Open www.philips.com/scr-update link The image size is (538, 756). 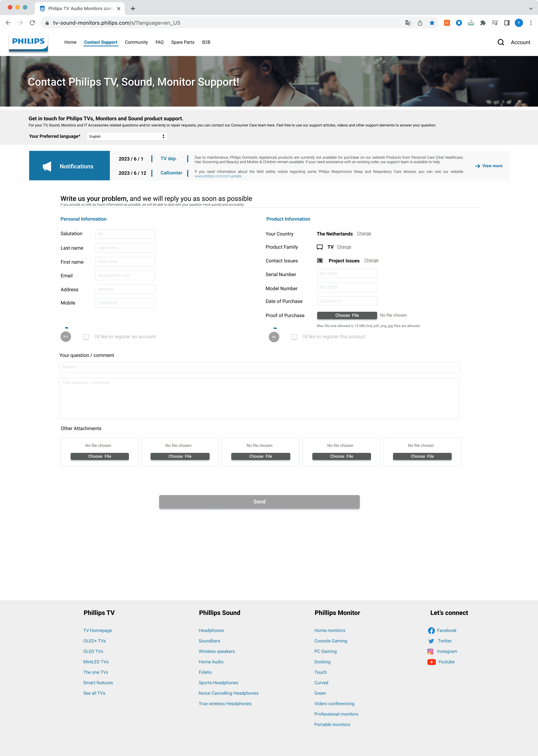click(218, 176)
